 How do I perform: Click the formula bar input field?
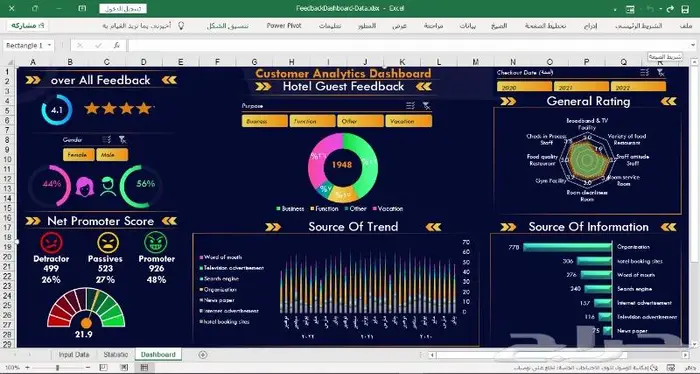pyautogui.click(x=408, y=45)
